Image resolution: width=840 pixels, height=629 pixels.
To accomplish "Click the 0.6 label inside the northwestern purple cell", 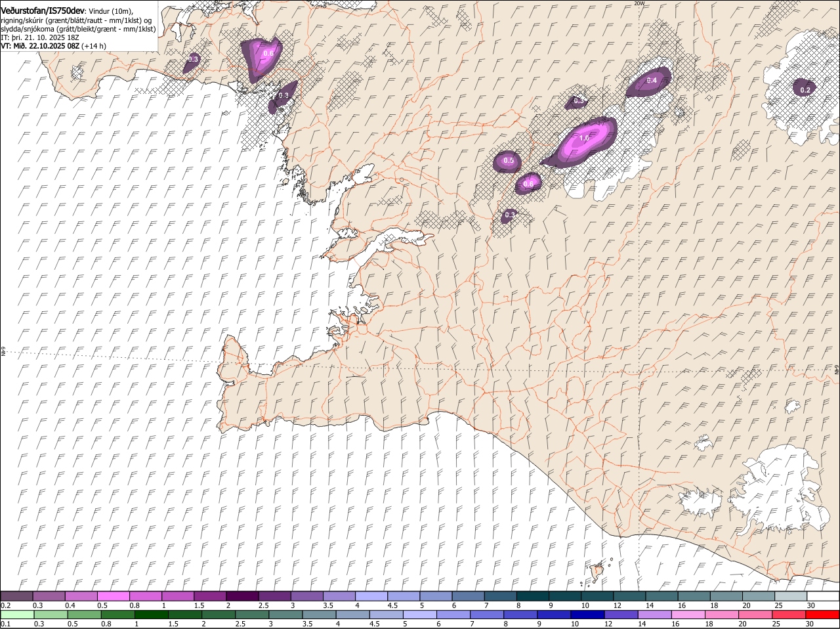I will (268, 53).
